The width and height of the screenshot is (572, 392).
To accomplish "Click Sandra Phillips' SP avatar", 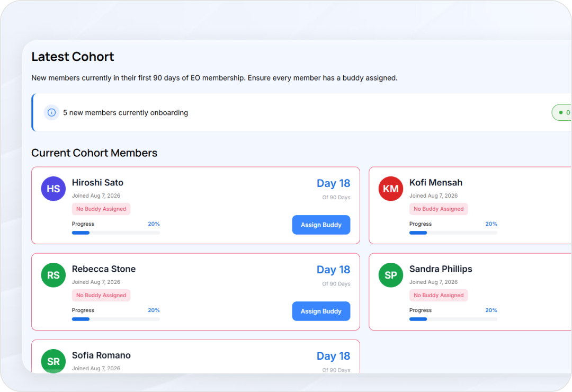I will click(391, 275).
